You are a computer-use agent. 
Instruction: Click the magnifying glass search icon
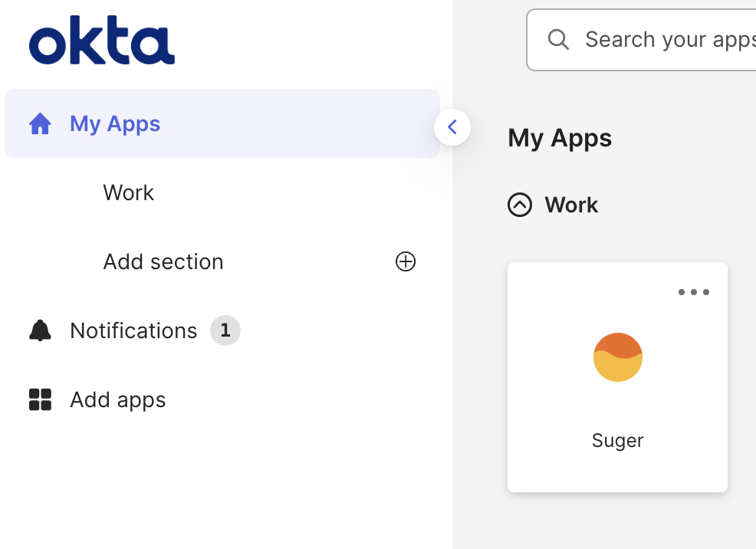[x=559, y=40]
